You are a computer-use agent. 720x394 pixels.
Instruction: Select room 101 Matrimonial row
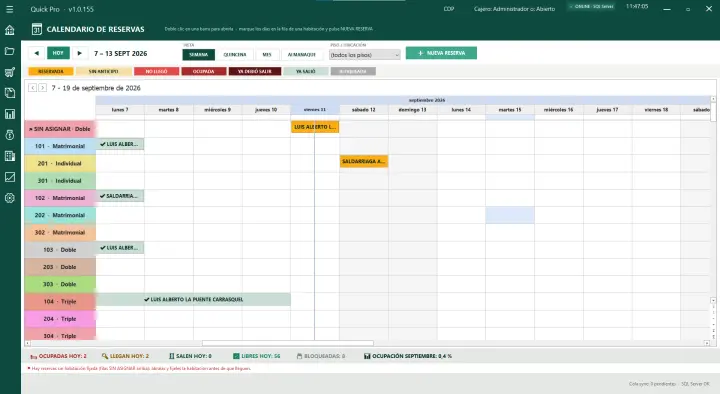[x=60, y=146]
